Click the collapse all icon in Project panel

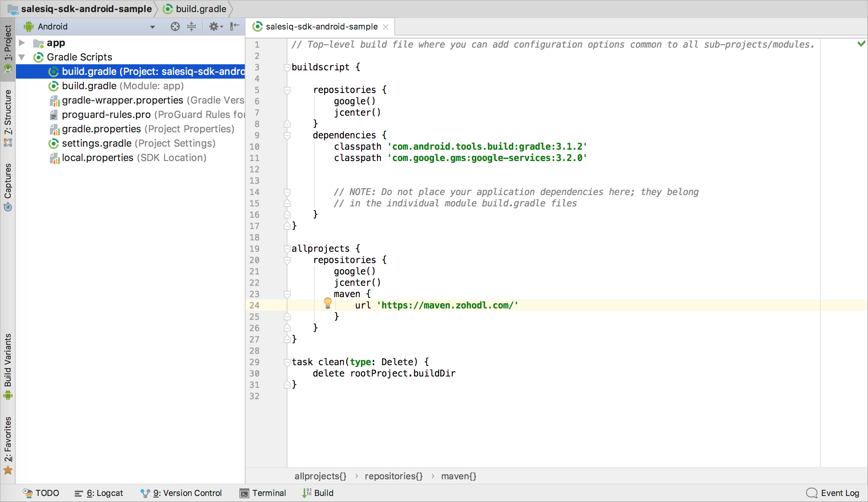(x=192, y=26)
